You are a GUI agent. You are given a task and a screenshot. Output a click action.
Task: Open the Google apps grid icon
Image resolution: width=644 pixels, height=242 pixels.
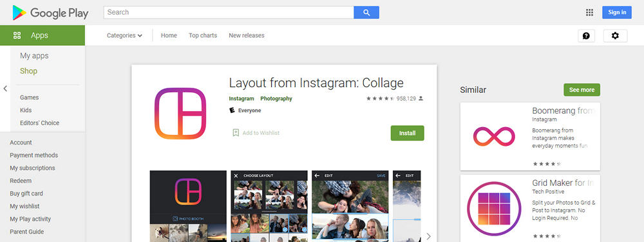pos(589,12)
